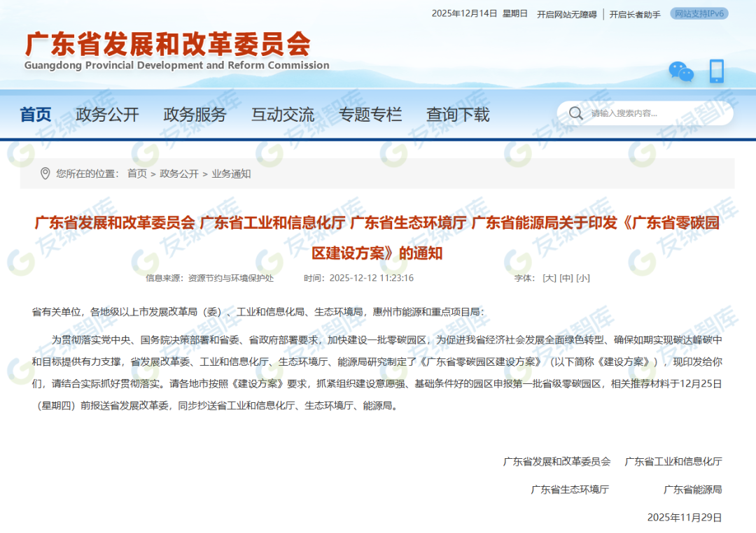This screenshot has width=756, height=533.
Task: Open the 查询下载 navigation menu
Action: pos(458,115)
